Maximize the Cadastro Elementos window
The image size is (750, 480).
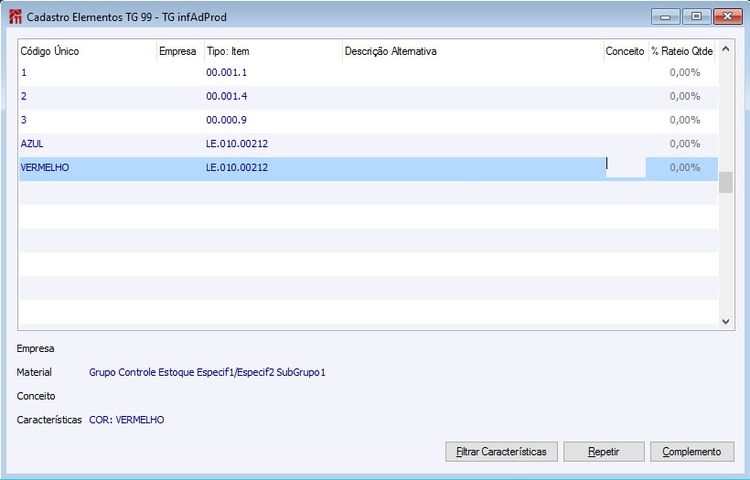(696, 17)
